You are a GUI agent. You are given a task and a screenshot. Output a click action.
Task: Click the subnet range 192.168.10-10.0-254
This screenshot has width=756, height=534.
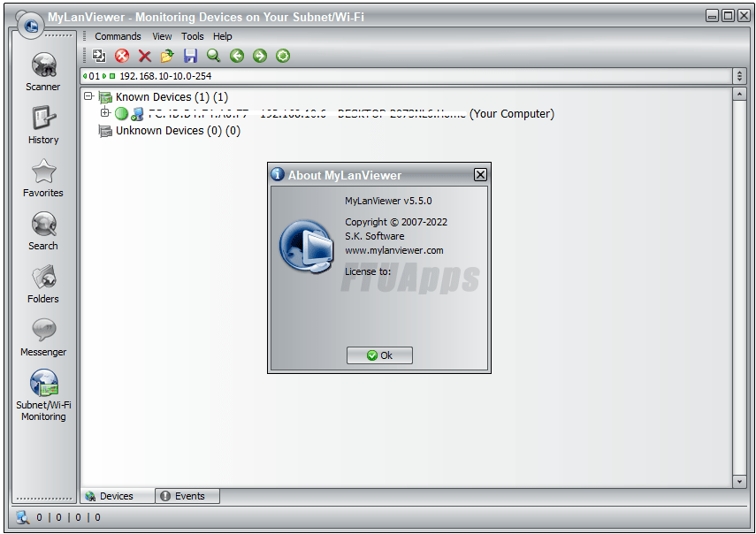[165, 76]
